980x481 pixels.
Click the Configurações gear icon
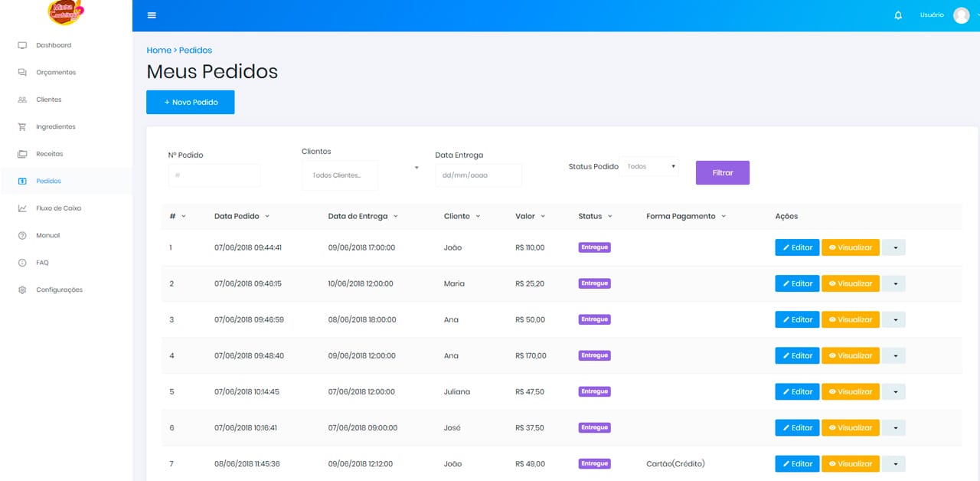point(22,290)
